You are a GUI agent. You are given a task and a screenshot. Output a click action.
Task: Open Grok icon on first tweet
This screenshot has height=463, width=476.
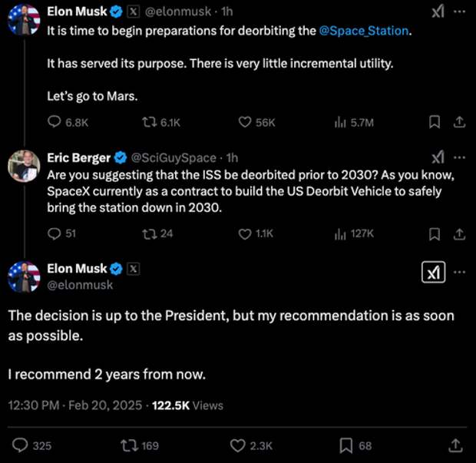click(x=438, y=12)
